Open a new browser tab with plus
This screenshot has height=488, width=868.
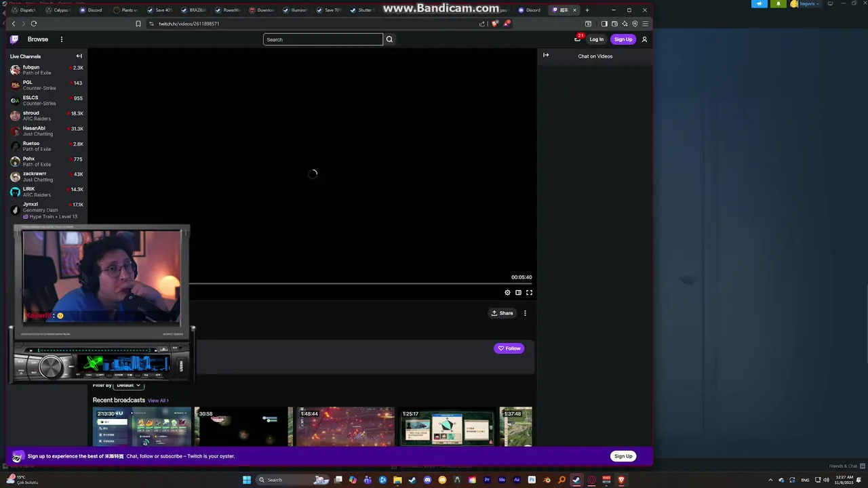pyautogui.click(x=587, y=10)
